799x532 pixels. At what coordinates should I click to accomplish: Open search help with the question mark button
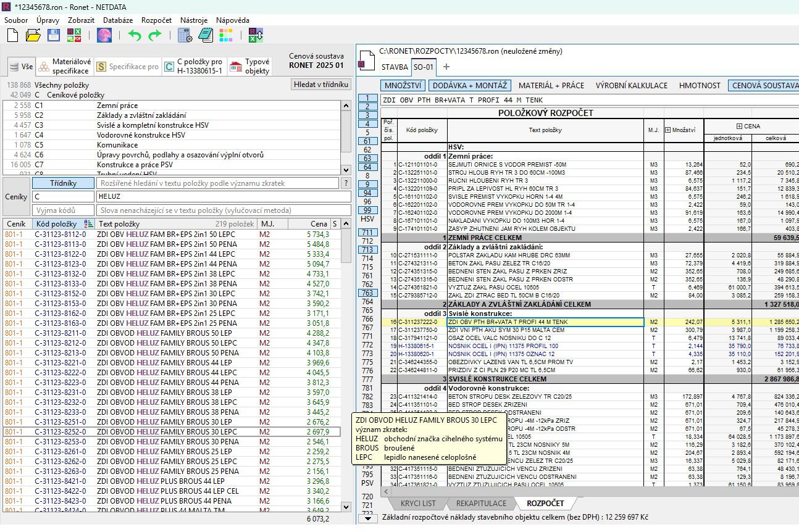[346, 183]
